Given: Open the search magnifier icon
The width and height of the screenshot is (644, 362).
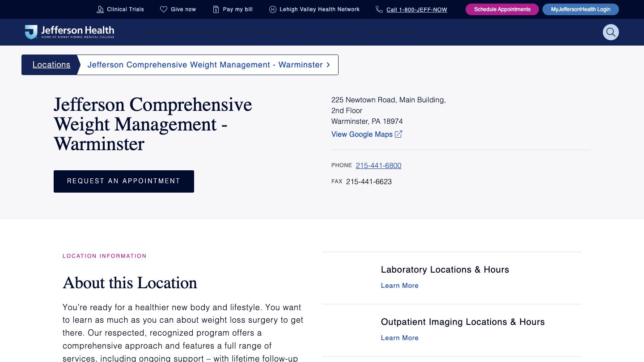Looking at the screenshot, I should tap(611, 32).
